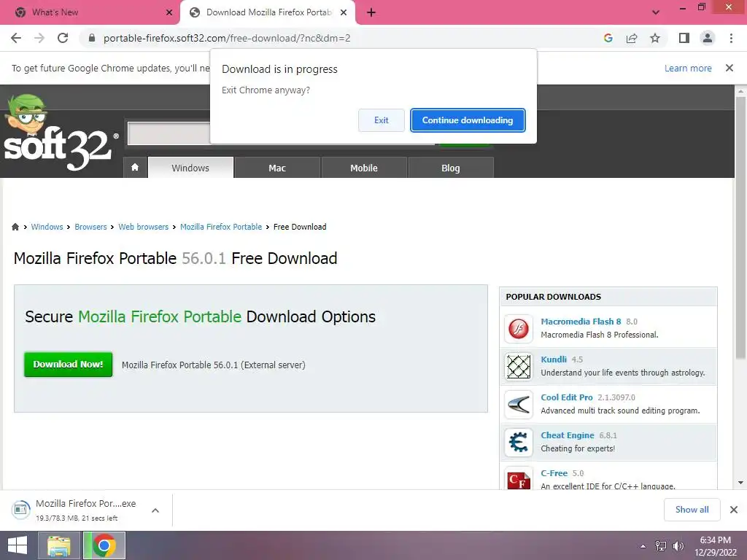Open the Mac navigation tab
747x560 pixels.
(x=276, y=168)
